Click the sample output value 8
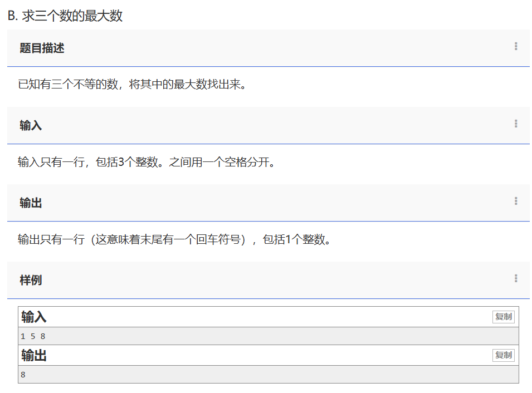 pyautogui.click(x=23, y=375)
